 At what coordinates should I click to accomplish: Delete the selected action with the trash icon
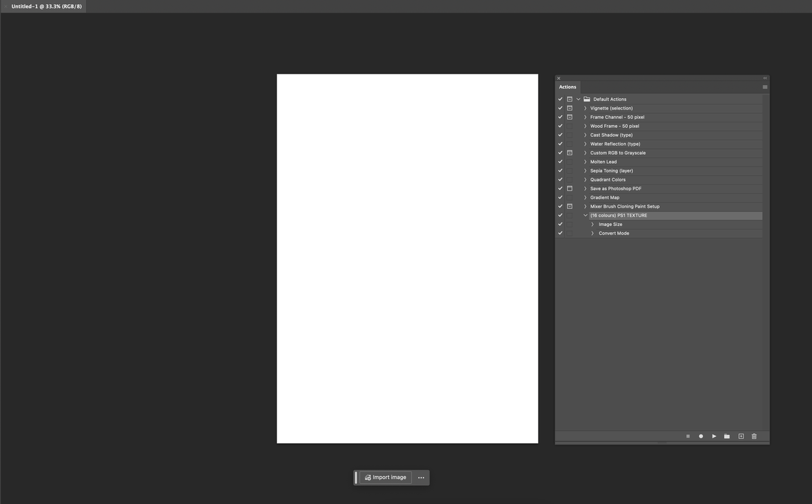(x=753, y=435)
